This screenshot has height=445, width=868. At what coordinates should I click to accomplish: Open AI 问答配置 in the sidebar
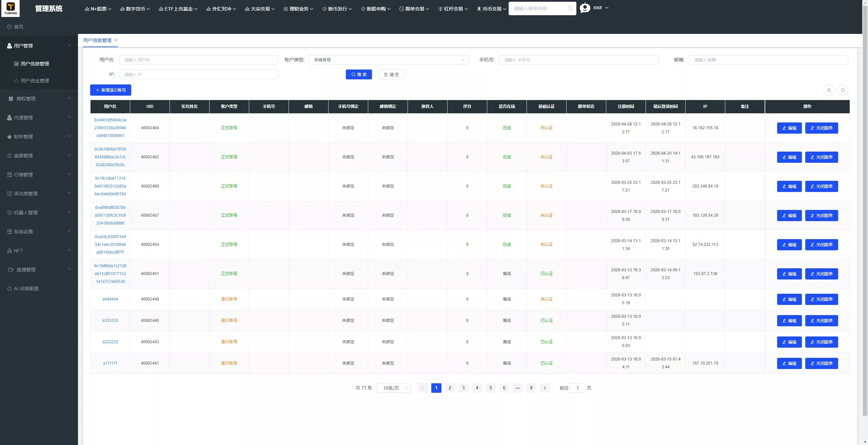[x=39, y=289]
